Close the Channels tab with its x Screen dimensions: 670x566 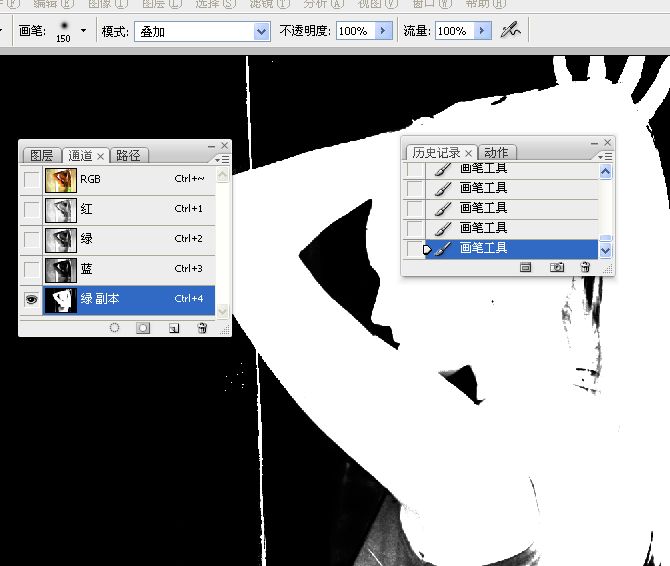click(x=100, y=157)
